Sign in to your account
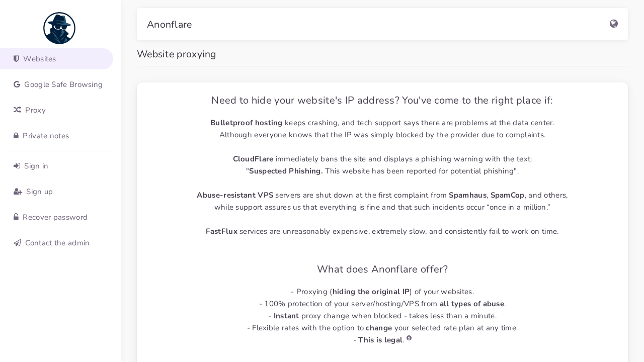Viewport: 644px width, 362px height. (36, 166)
